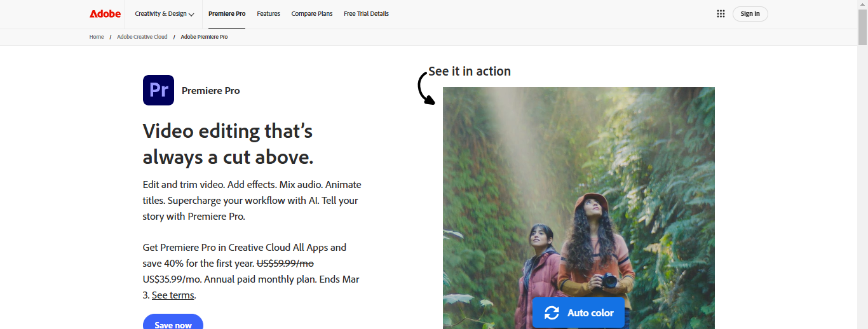868x329 pixels.
Task: Go to Adobe Creative Cloud breadcrumb
Action: point(142,37)
